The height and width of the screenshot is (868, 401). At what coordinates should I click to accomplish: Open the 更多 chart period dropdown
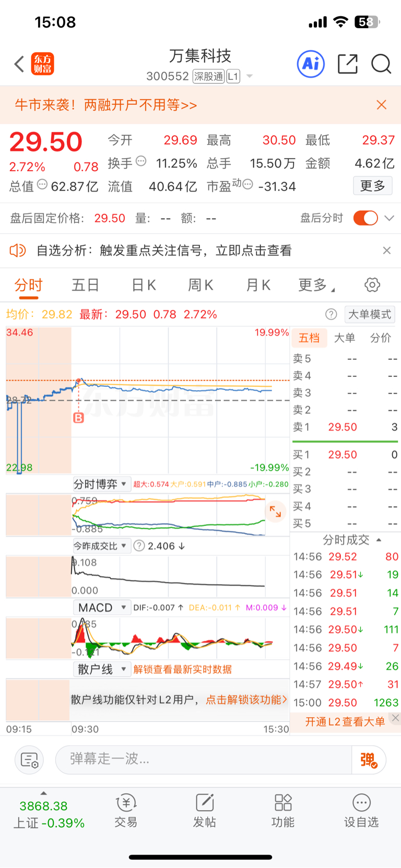tap(316, 286)
